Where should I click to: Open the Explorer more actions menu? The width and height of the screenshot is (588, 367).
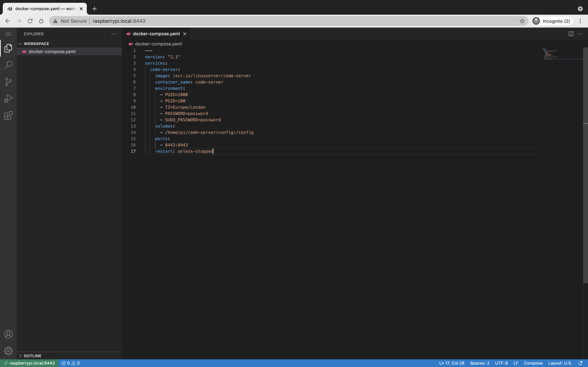click(113, 34)
